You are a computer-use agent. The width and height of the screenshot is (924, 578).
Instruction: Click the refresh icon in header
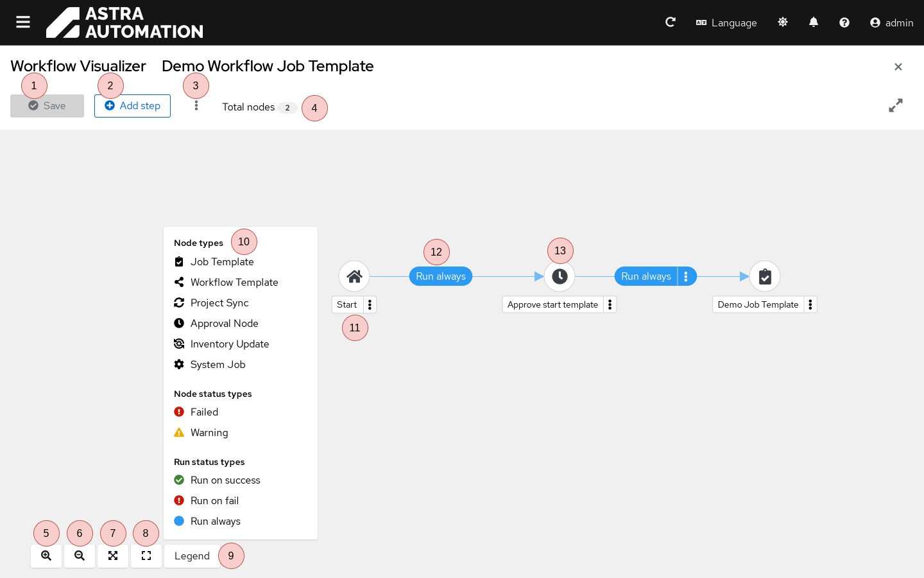pyautogui.click(x=671, y=22)
